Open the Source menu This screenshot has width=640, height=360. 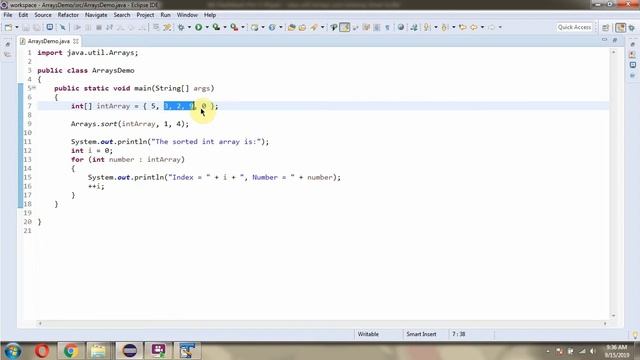click(x=43, y=15)
